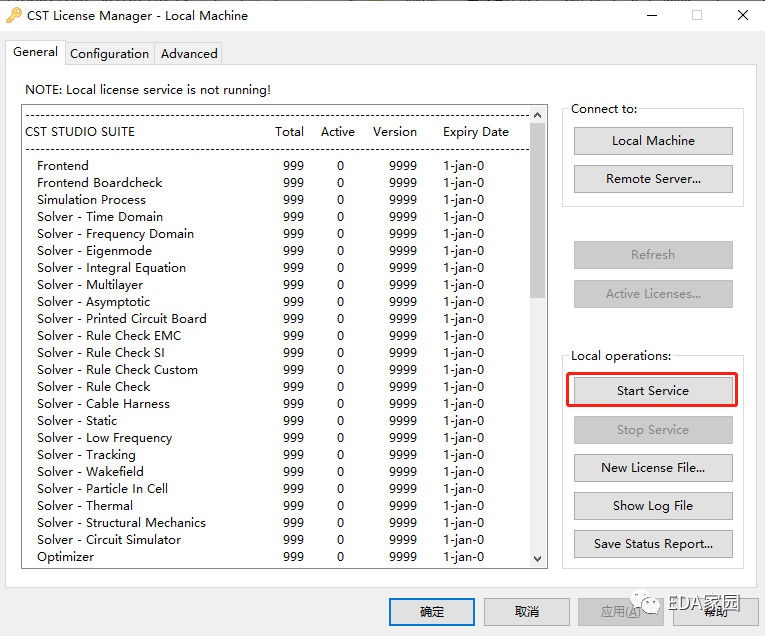Connect to Local Machine
The width and height of the screenshot is (765, 636).
tap(653, 141)
